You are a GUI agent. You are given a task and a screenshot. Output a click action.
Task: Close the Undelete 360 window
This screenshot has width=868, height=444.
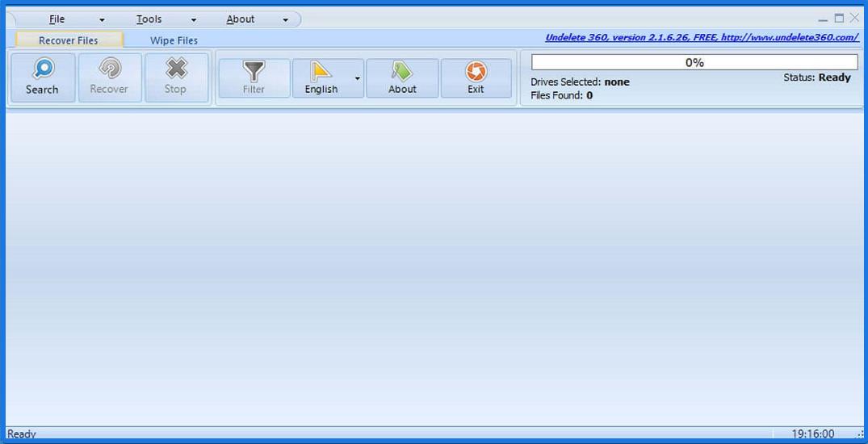[x=855, y=19]
